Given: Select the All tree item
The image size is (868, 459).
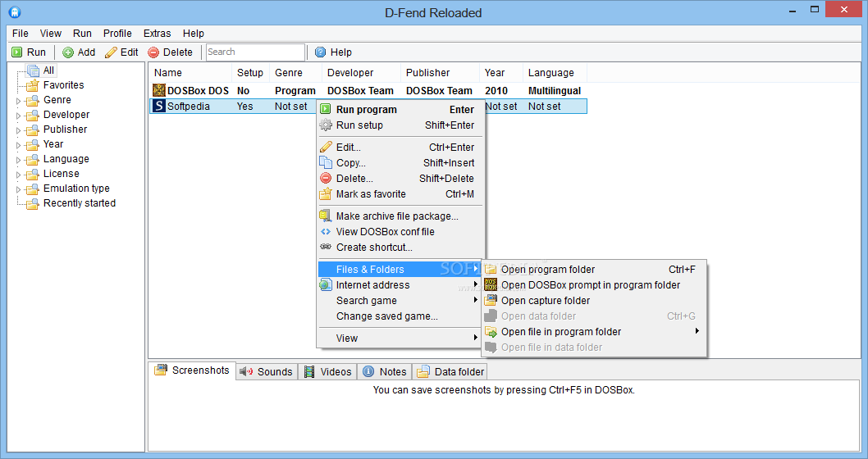Looking at the screenshot, I should point(48,70).
